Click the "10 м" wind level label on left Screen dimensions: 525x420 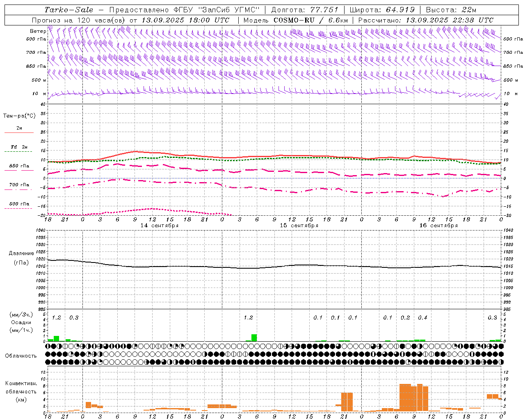click(39, 94)
